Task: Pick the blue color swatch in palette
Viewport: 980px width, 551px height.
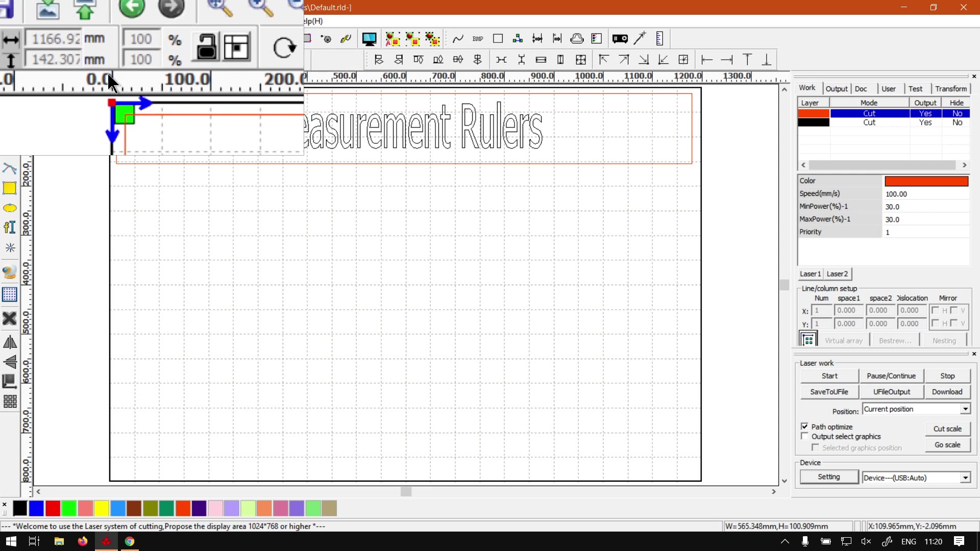Action: [x=36, y=508]
